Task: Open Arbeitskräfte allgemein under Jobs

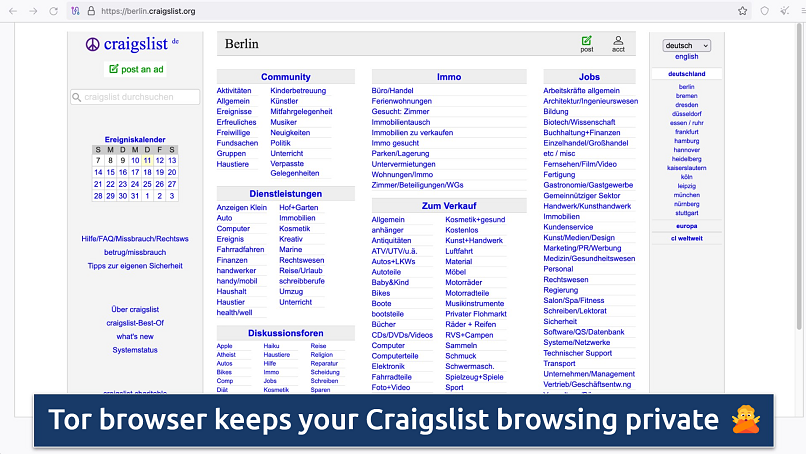Action: 581,90
